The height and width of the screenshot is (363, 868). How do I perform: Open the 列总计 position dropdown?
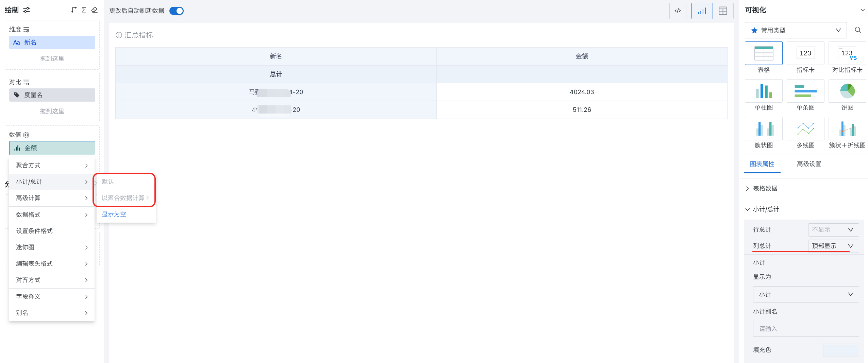click(x=833, y=246)
